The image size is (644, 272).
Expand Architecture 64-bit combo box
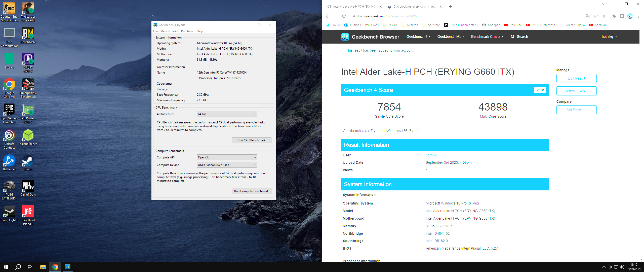tap(227, 114)
